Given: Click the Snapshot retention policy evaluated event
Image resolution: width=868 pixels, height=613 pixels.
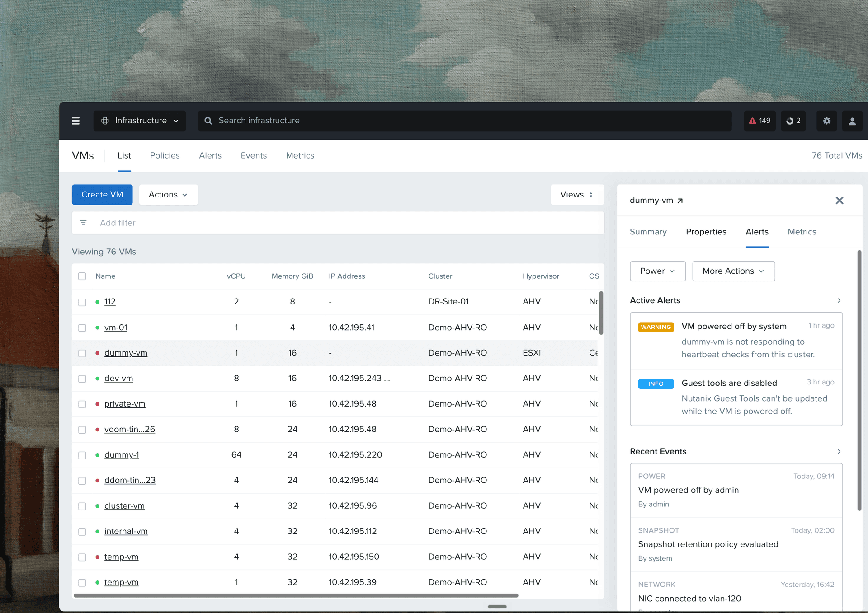Looking at the screenshot, I should click(736, 544).
